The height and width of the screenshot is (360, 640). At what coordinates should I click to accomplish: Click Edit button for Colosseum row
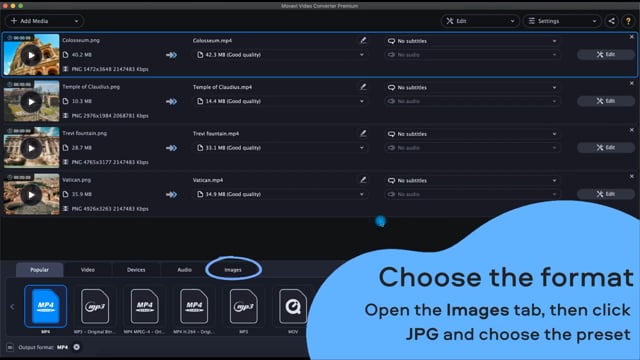(606, 54)
